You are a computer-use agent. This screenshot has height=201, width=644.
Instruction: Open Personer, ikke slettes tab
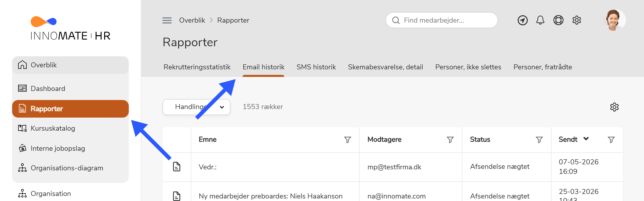(468, 67)
